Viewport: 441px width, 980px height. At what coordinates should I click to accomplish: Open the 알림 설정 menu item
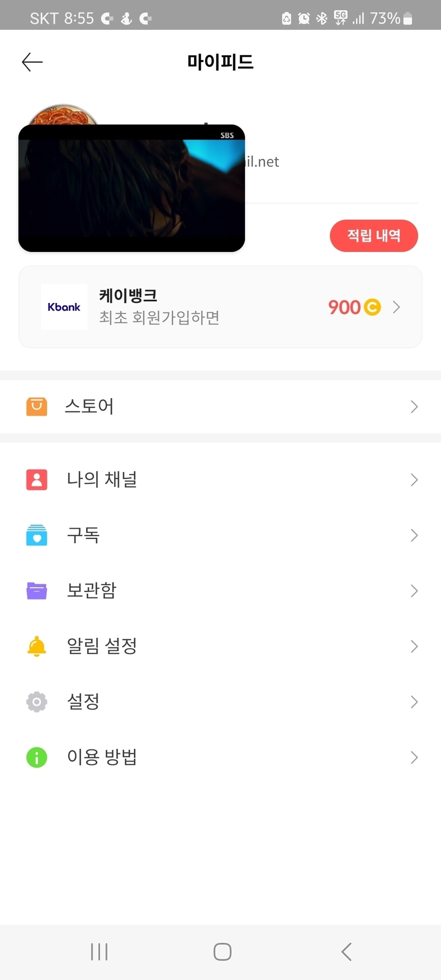coord(102,646)
